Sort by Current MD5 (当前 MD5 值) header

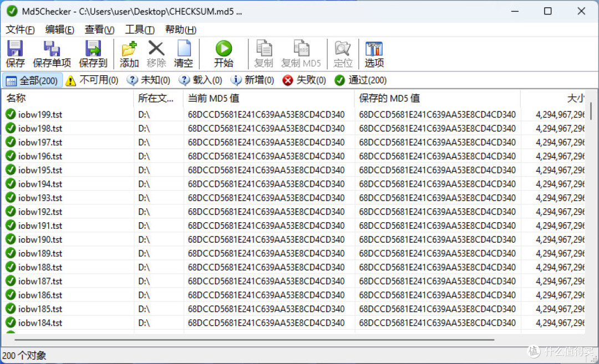(x=269, y=98)
